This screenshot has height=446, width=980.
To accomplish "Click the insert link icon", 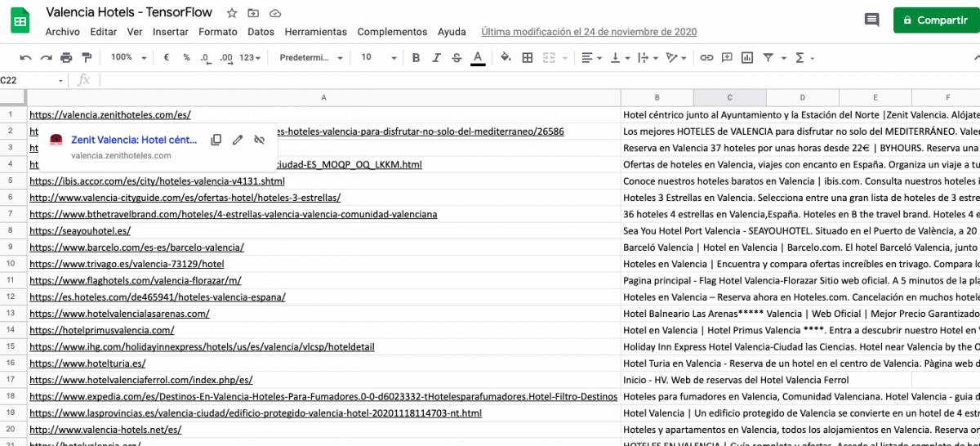I will tap(706, 58).
